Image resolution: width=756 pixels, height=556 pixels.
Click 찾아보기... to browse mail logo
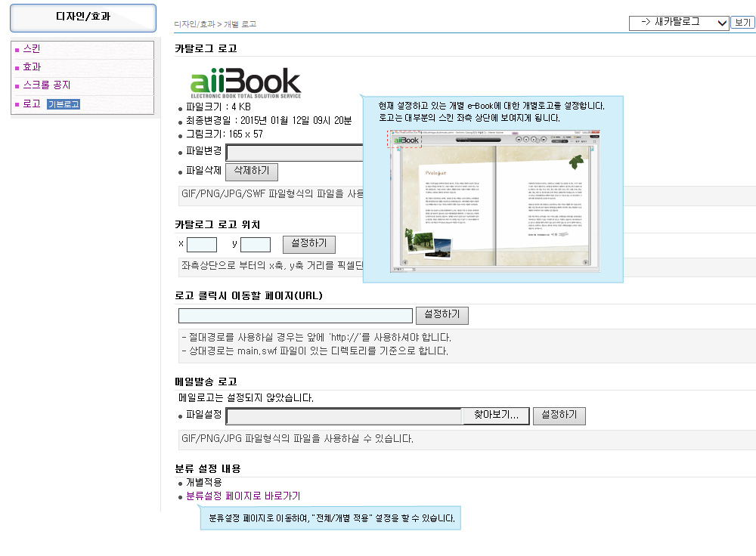495,415
